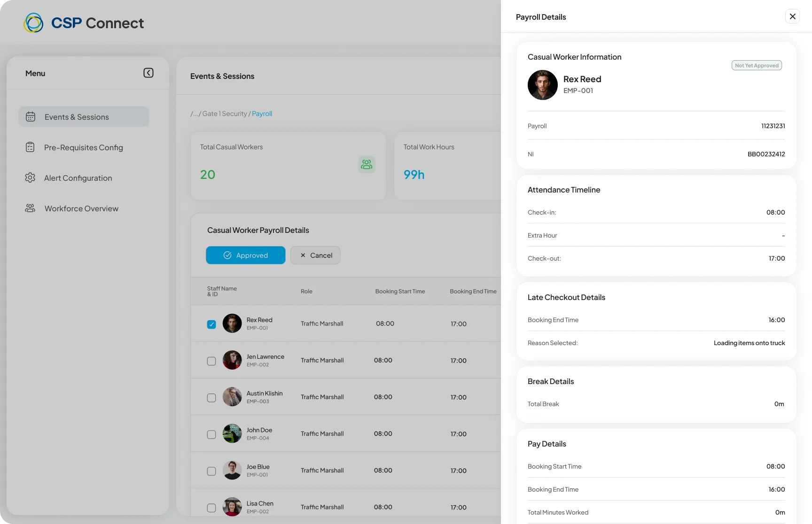Close the Payroll Details panel
The height and width of the screenshot is (524, 812).
click(792, 16)
